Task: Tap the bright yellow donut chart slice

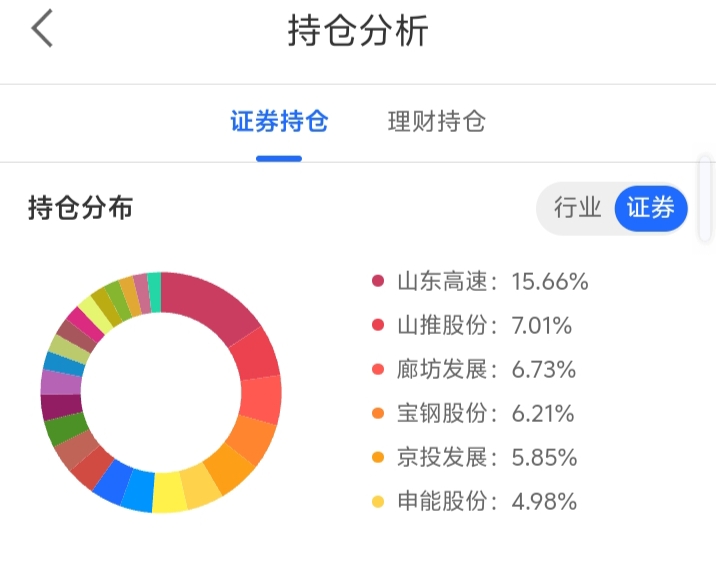Action: click(x=169, y=493)
